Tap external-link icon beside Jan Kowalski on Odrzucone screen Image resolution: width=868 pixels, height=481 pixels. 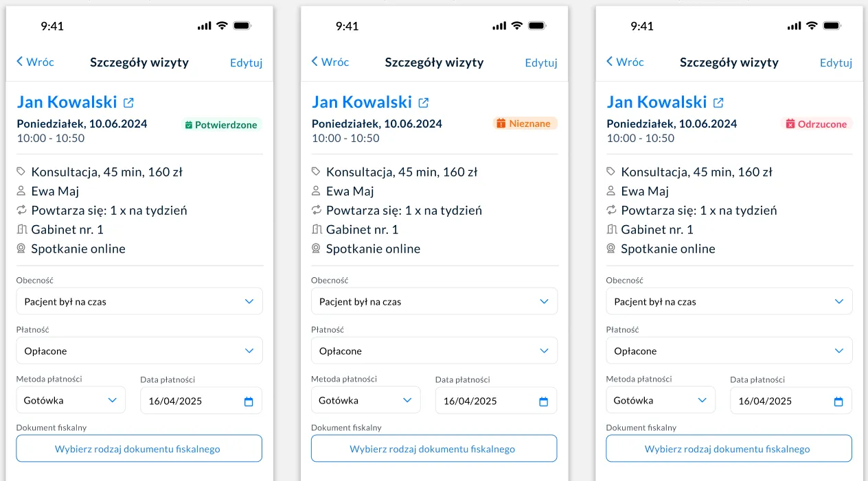coord(718,103)
